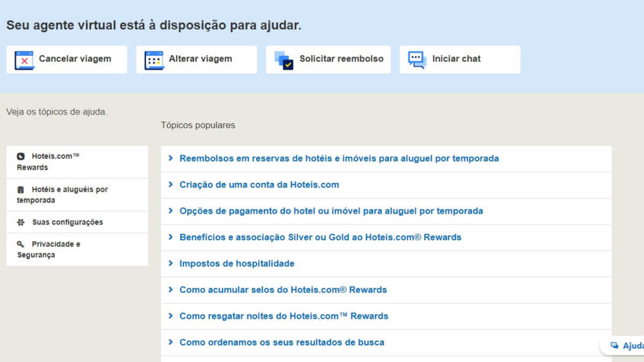Expand chevron for Criação de uma conta
Viewport: 644px width, 362px height.
pyautogui.click(x=171, y=184)
